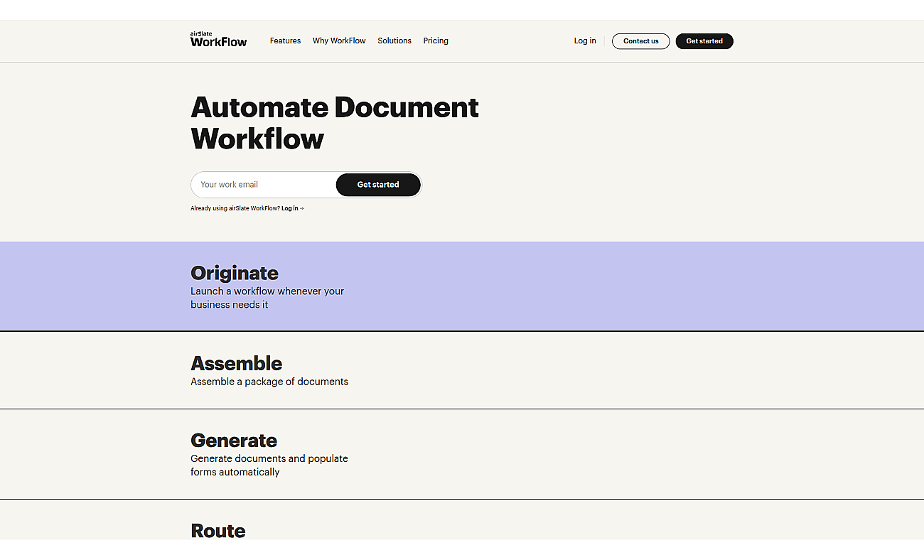The image size is (924, 560).
Task: Click the airSlate WorkFlow logo
Action: (218, 40)
